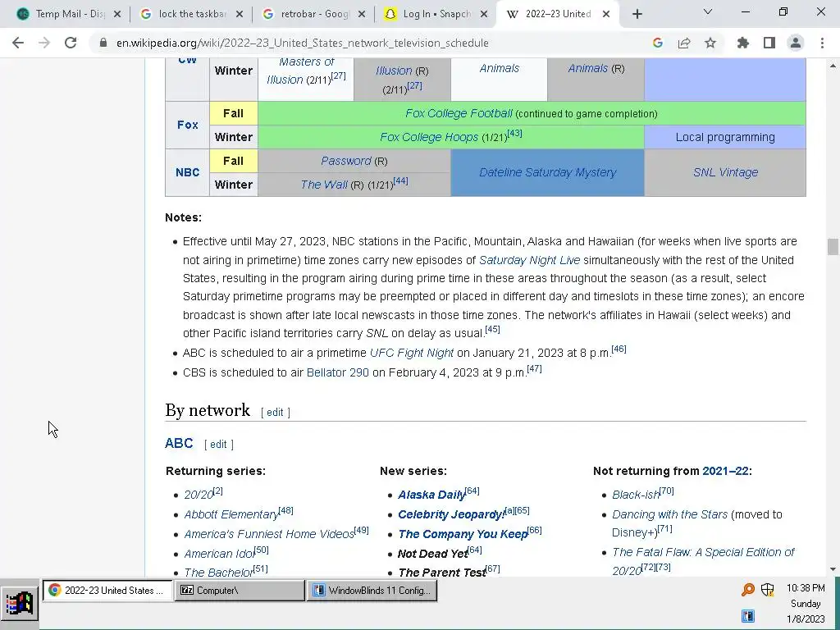Image resolution: width=840 pixels, height=630 pixels.
Task: Open Fox College Football link
Action: click(459, 113)
